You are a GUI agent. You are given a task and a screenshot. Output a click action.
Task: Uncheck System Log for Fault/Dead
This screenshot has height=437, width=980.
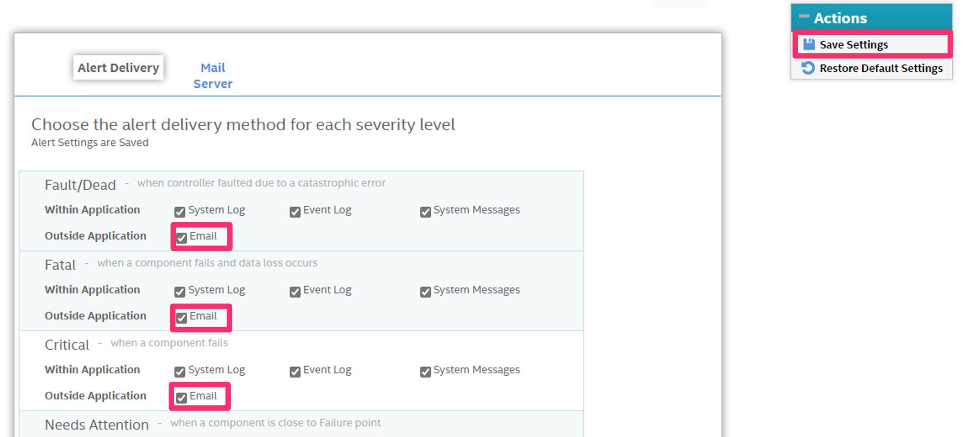click(x=180, y=212)
